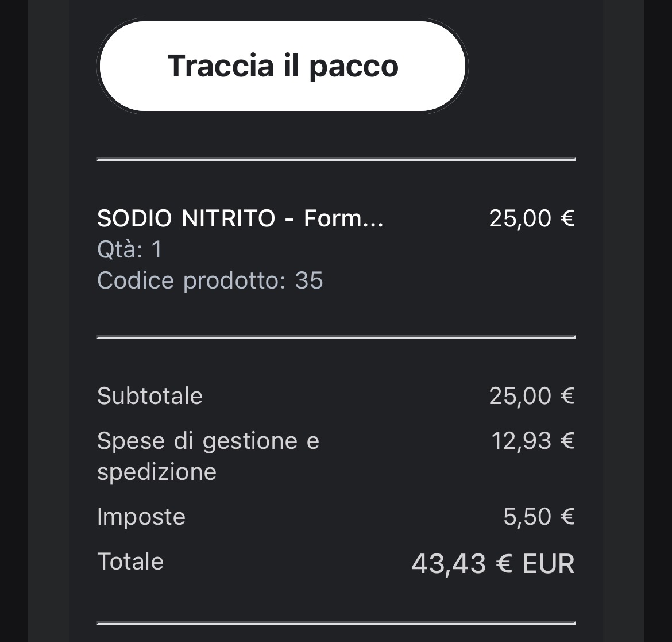Click the Totale label
Viewport: 672px width, 642px height.
click(130, 562)
